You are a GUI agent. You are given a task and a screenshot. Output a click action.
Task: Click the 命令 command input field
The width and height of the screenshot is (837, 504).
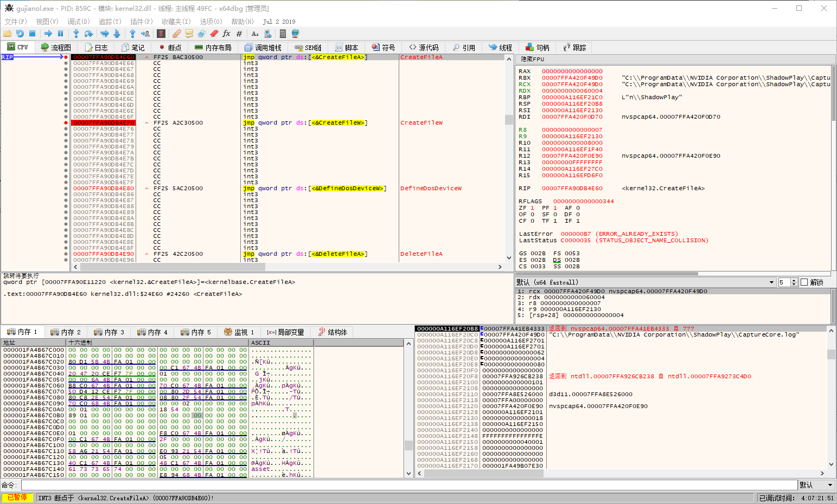[x=409, y=485]
